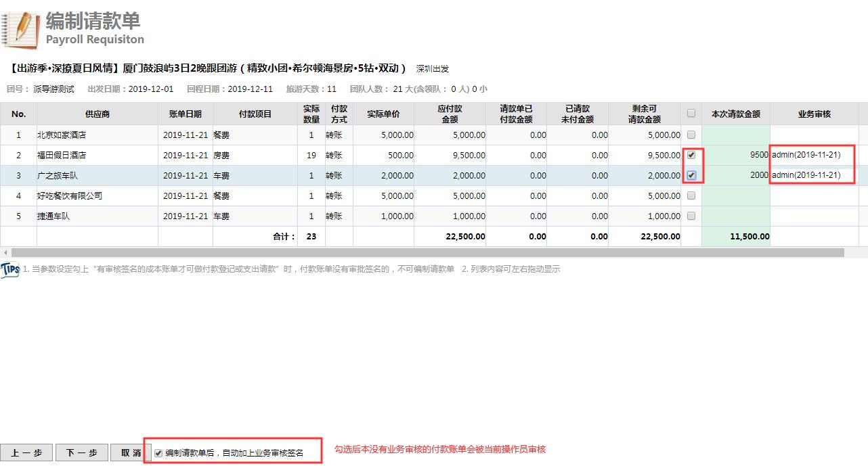
Task: Click the TIPS icon below table
Action: [10, 269]
